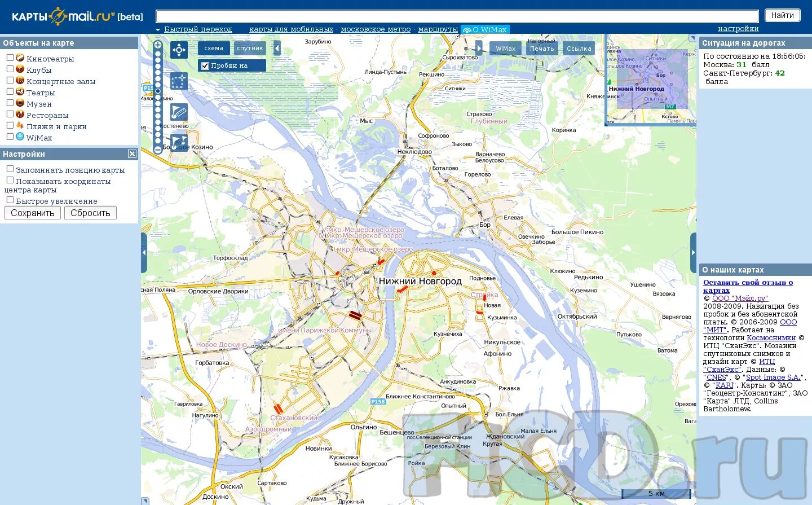Click into the map search input field
Screen dimensions: 812x505
[457, 16]
